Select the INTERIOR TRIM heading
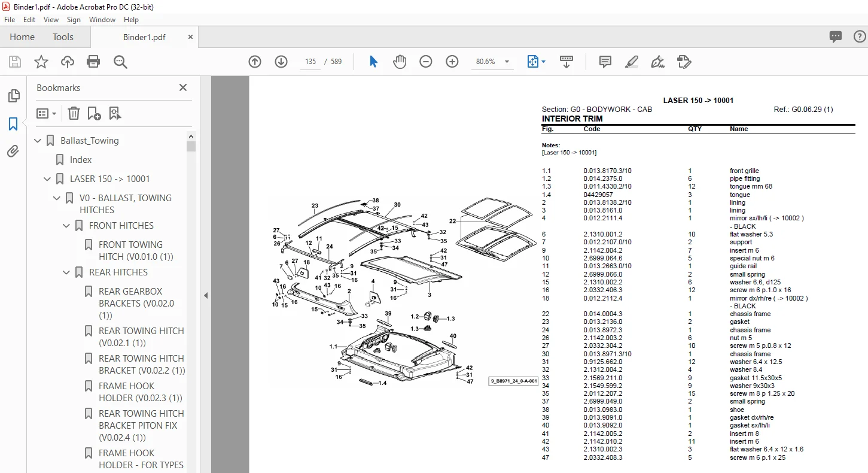The width and height of the screenshot is (868, 473). 572,119
